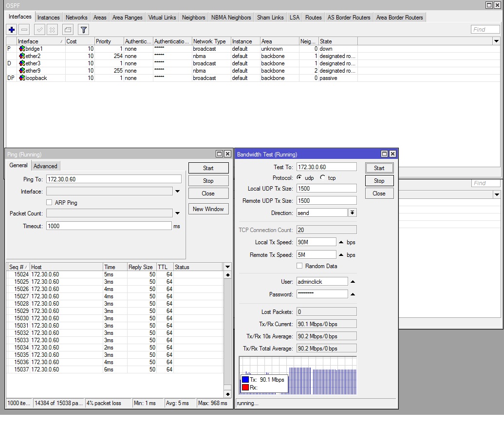The width and height of the screenshot is (504, 428).
Task: Select the bridge1 interface icon
Action: tap(22, 49)
